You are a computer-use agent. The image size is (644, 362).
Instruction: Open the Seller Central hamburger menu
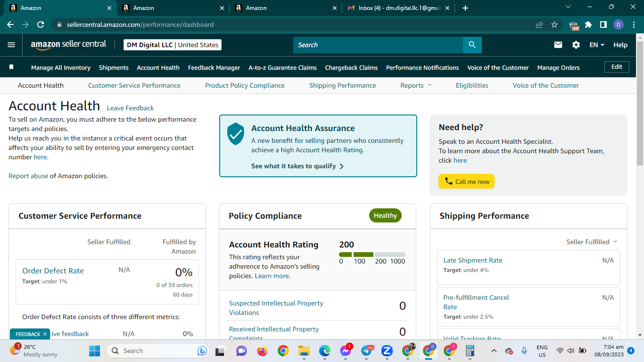point(11,45)
